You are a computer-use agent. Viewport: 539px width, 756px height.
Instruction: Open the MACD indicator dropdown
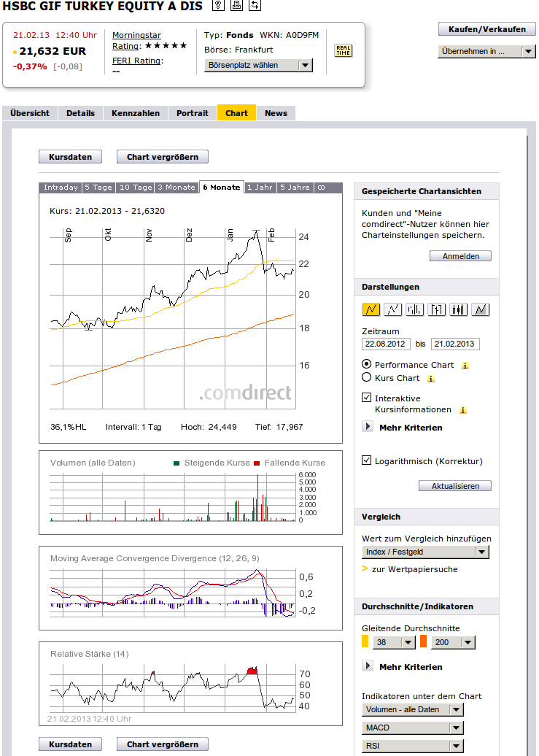pyautogui.click(x=413, y=728)
